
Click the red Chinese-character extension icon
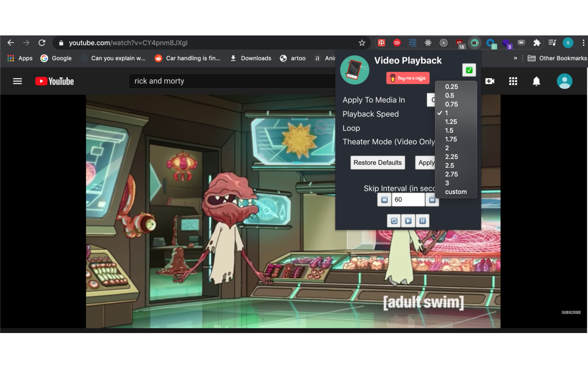coord(381,43)
